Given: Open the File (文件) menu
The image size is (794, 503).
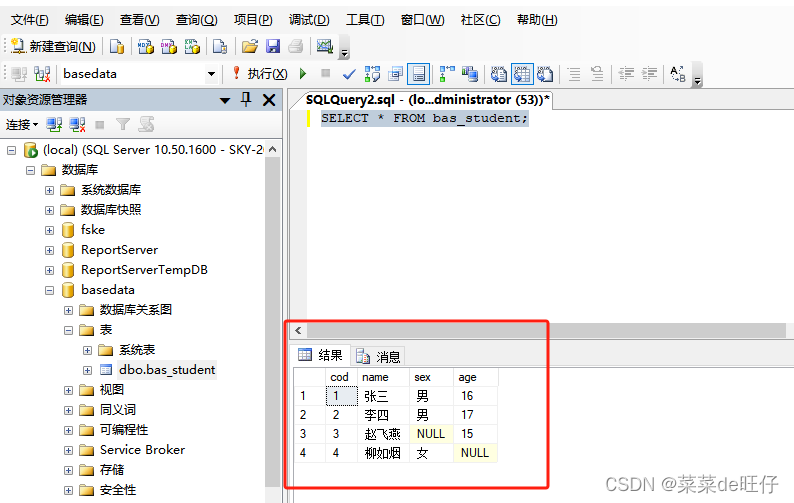Looking at the screenshot, I should [x=30, y=20].
